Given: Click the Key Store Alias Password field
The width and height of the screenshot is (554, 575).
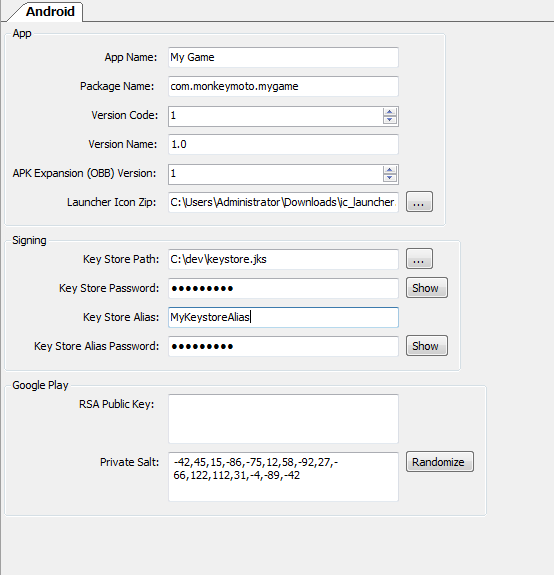Looking at the screenshot, I should coord(283,346).
